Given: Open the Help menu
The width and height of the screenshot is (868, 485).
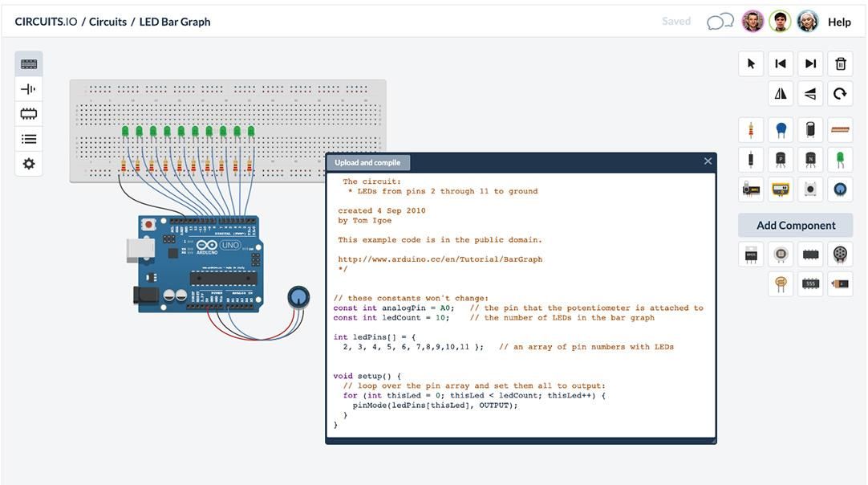Looking at the screenshot, I should 839,21.
